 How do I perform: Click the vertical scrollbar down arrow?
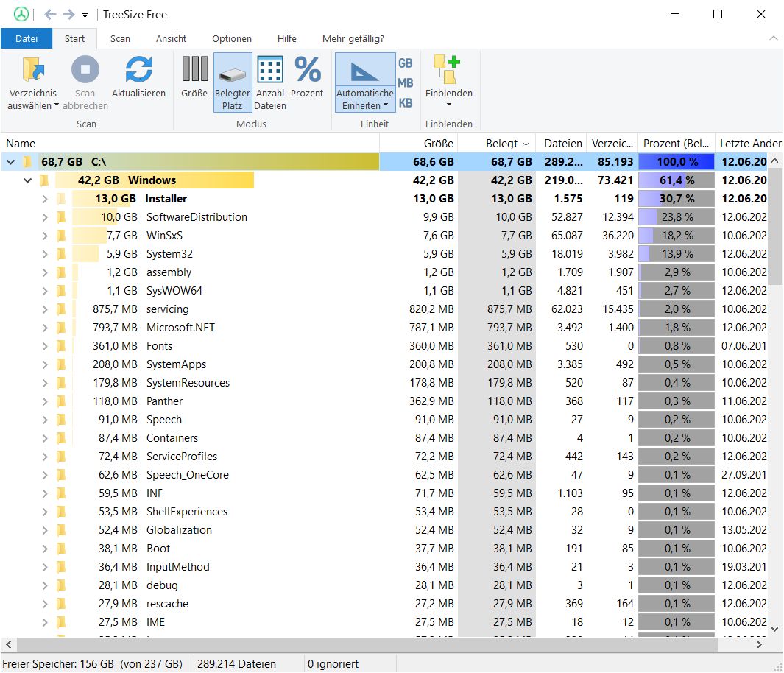(x=775, y=629)
